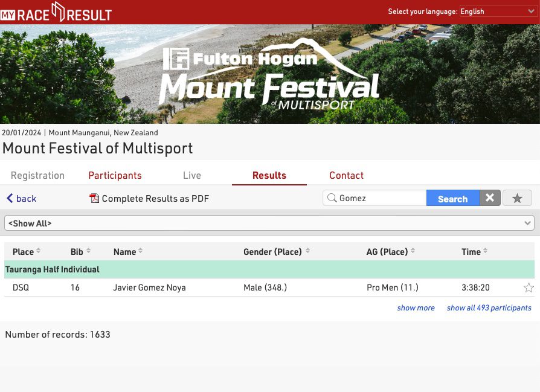Click the Fulton Hogan Mount Festival banner
This screenshot has height=392, width=540.
[x=270, y=74]
